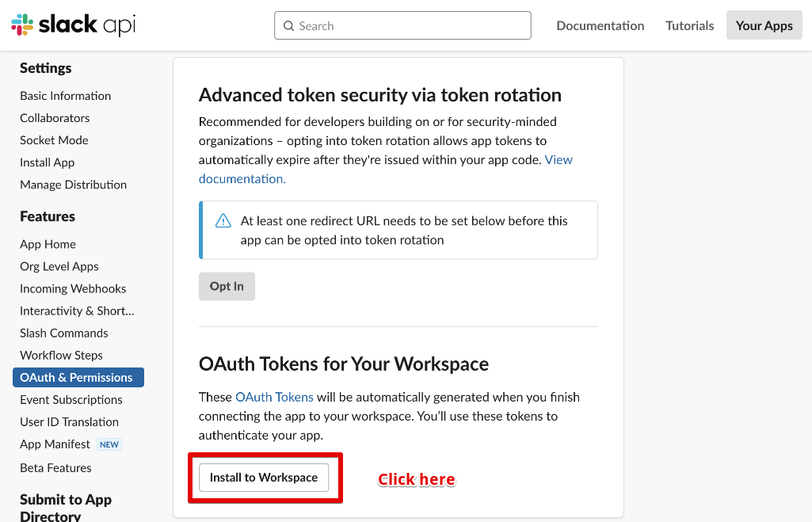
Task: Focus the Search input field
Action: click(402, 25)
